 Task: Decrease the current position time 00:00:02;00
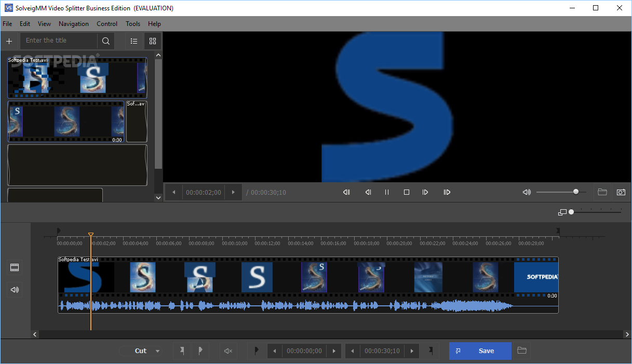tap(174, 193)
